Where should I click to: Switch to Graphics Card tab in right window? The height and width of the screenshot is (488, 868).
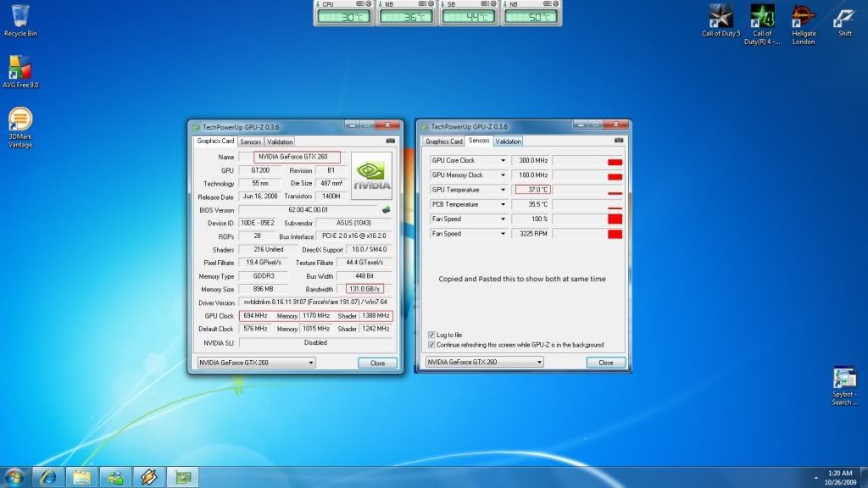(444, 141)
